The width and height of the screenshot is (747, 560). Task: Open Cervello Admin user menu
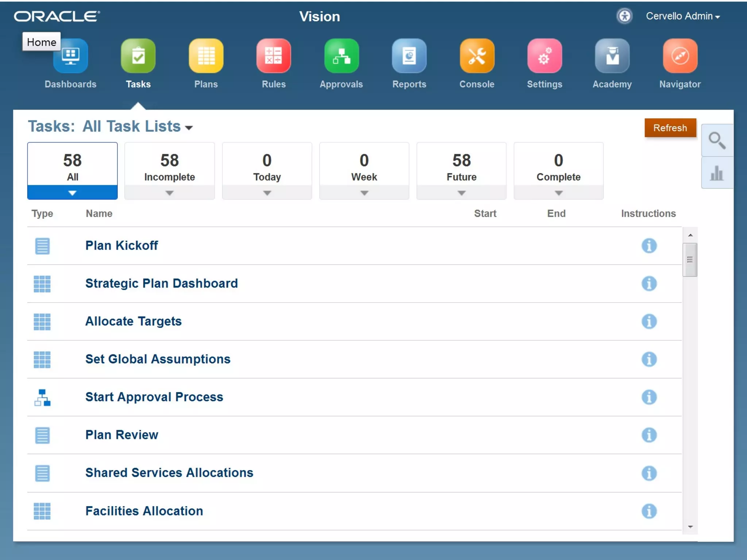[682, 16]
